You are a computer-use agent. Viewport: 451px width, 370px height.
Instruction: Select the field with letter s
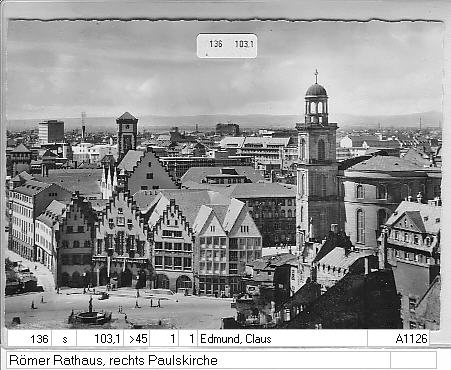[x=64, y=339]
